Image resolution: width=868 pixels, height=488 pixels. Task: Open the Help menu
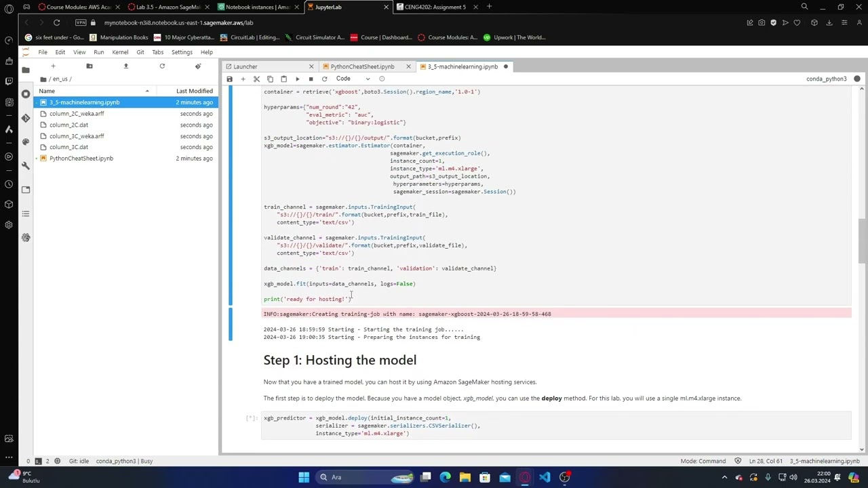(x=206, y=52)
